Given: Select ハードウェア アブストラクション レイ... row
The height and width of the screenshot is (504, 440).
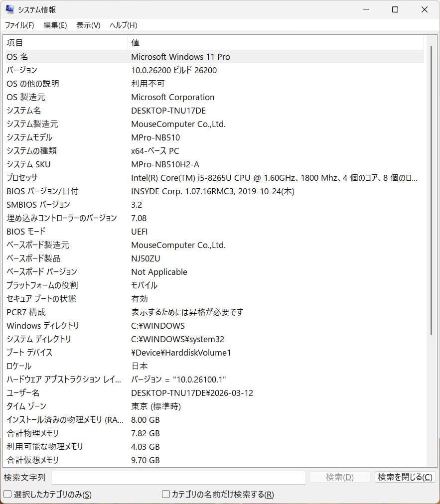Looking at the screenshot, I should (x=214, y=379).
